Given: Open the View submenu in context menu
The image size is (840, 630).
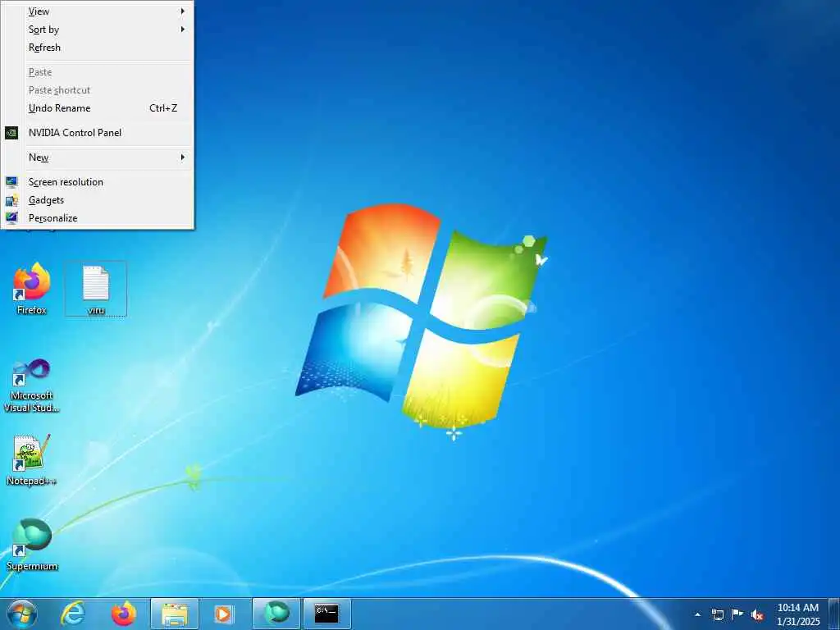Looking at the screenshot, I should (97, 11).
